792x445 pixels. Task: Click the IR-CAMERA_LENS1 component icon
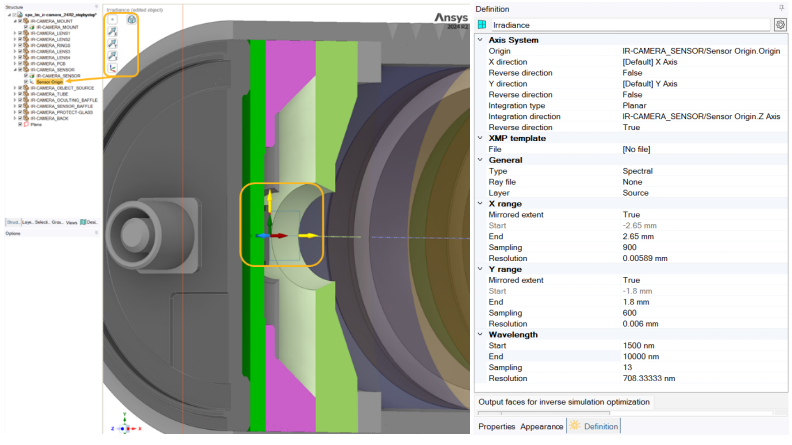[x=26, y=33]
